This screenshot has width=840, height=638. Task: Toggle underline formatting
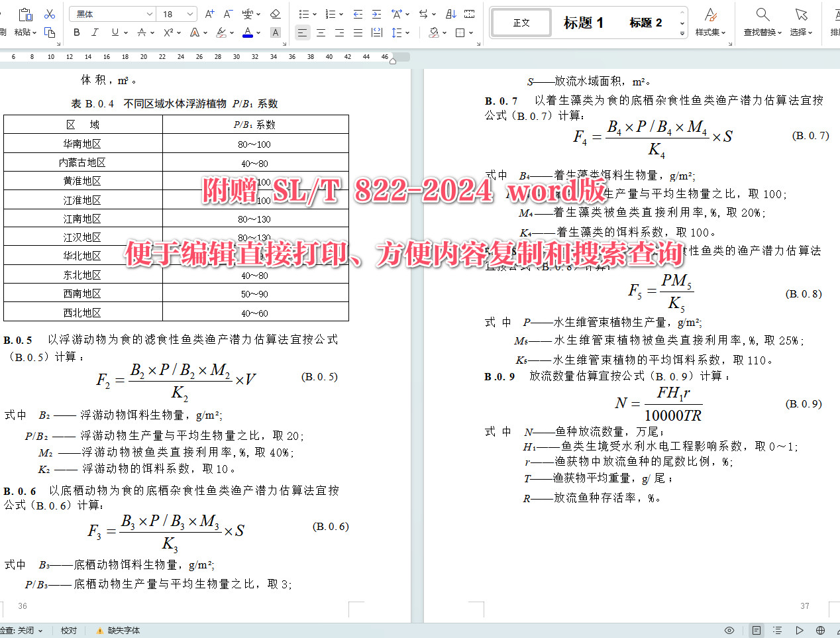click(x=114, y=32)
